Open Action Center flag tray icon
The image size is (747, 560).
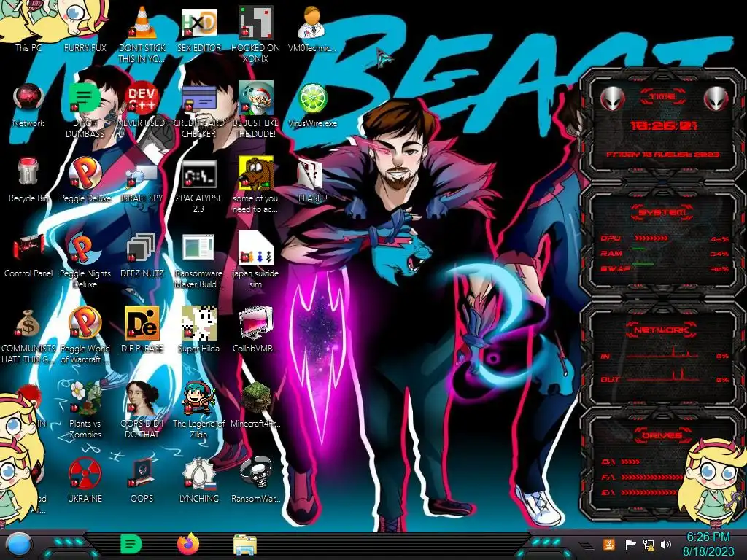click(630, 545)
